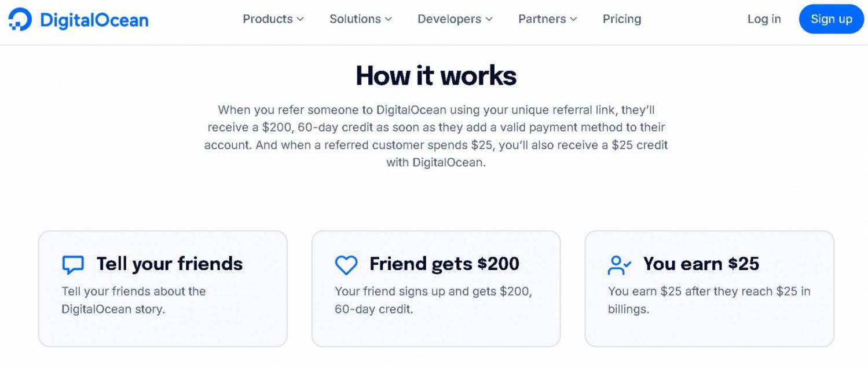This screenshot has height=368, width=868.
Task: Expand the Partners dropdown chevron
Action: click(573, 19)
